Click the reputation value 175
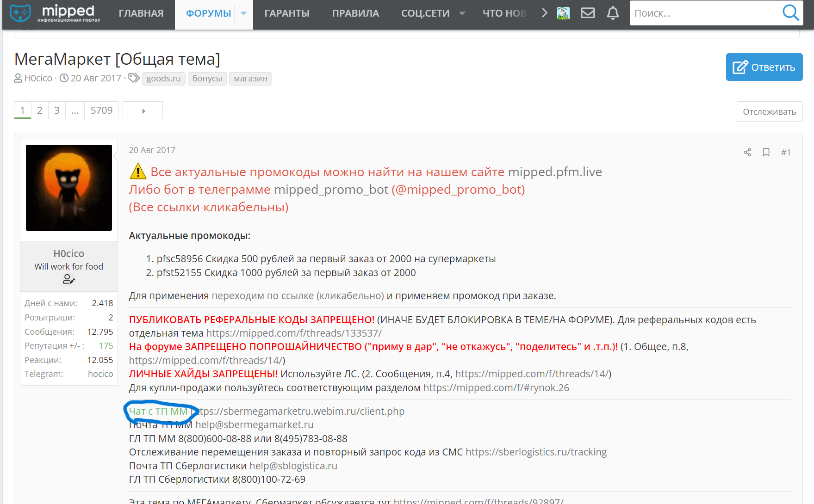 106,346
